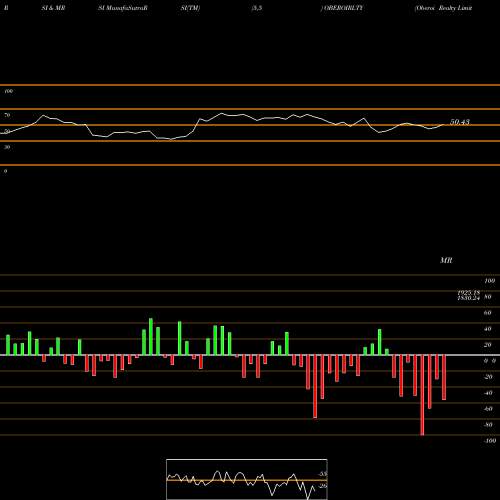Click the tallest green MR histogram bar

(151, 337)
